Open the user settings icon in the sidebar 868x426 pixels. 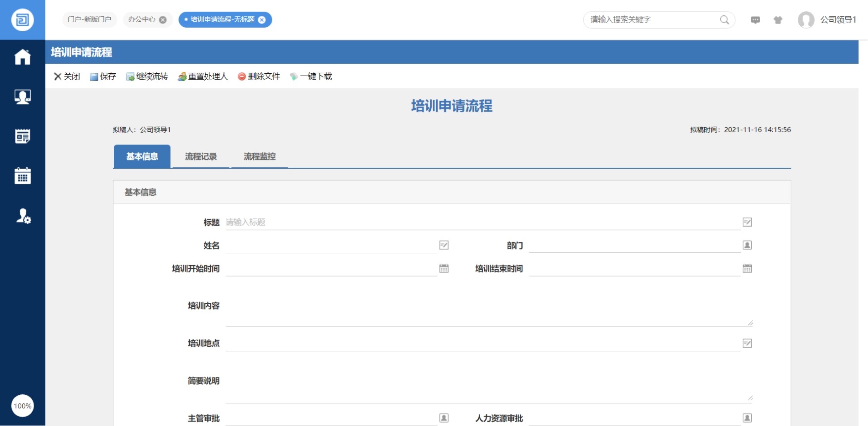(23, 216)
